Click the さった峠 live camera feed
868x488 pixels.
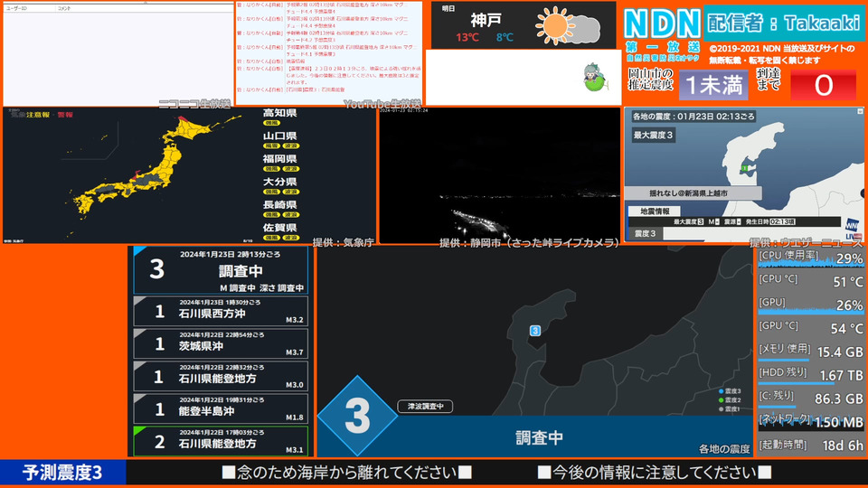point(499,174)
